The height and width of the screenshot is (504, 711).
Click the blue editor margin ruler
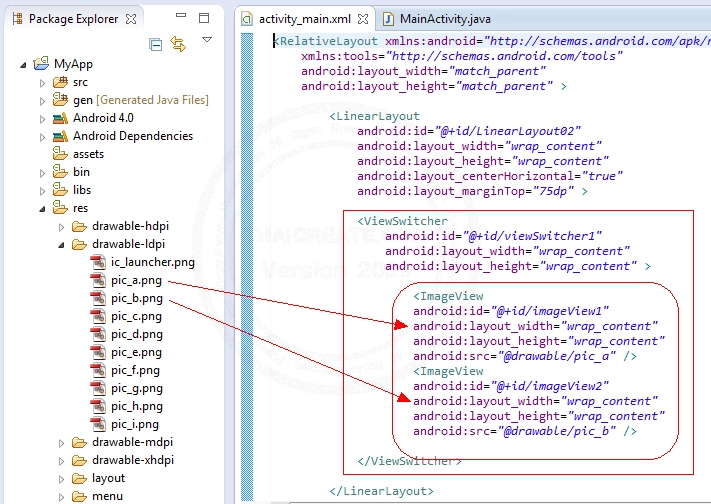pyautogui.click(x=247, y=267)
